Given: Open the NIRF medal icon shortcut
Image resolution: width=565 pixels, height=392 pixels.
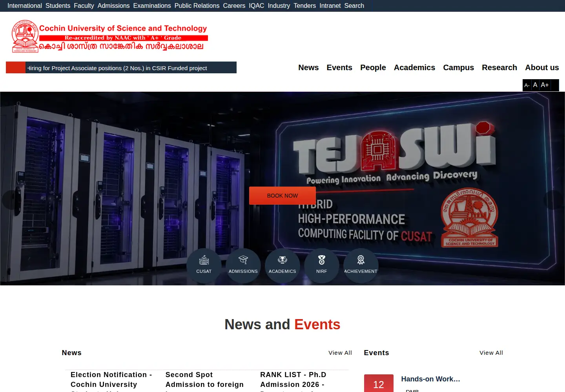Looking at the screenshot, I should pos(322,265).
